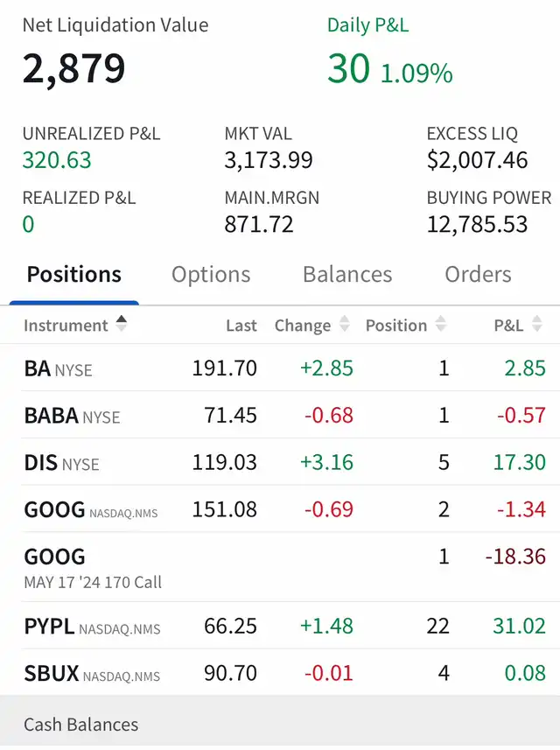The width and height of the screenshot is (560, 750).
Task: Select the DIS NYSE position
Action: [280, 462]
